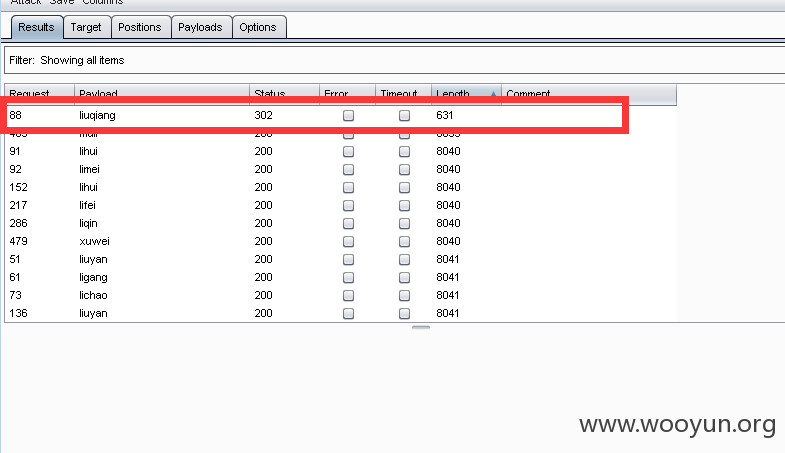Click the Error column header
This screenshot has width=785, height=453.
pos(347,94)
